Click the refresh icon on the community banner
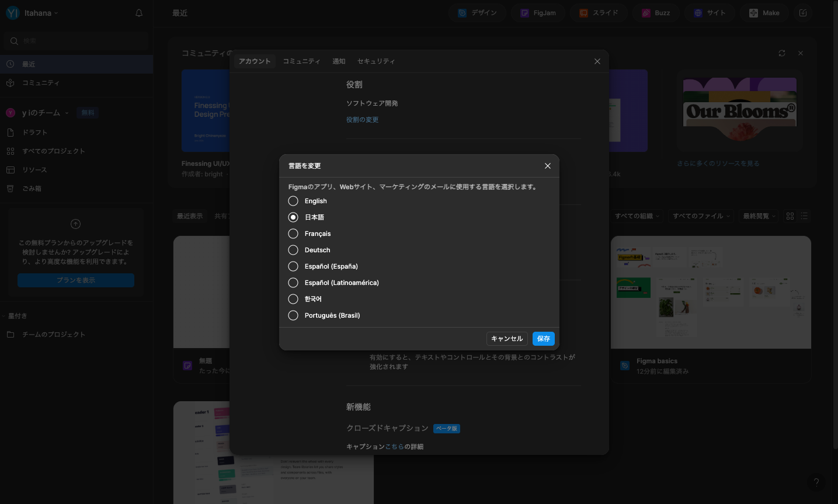838x504 pixels. pyautogui.click(x=782, y=53)
